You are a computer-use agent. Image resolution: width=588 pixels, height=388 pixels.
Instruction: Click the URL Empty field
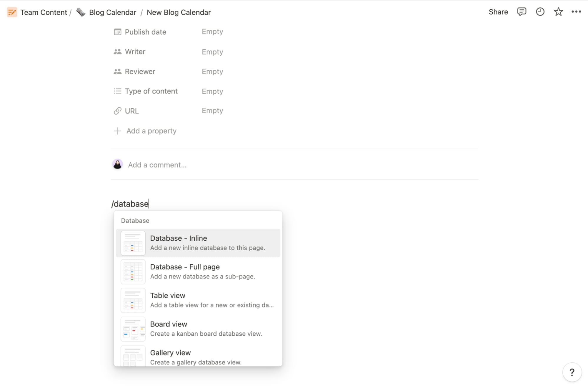[x=212, y=110]
